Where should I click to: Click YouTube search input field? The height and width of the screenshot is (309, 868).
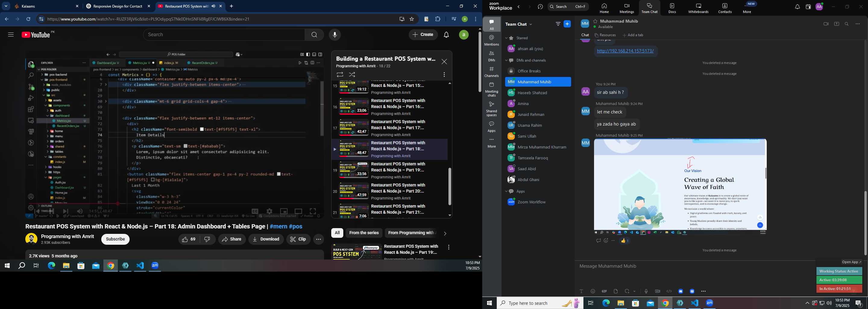(224, 35)
